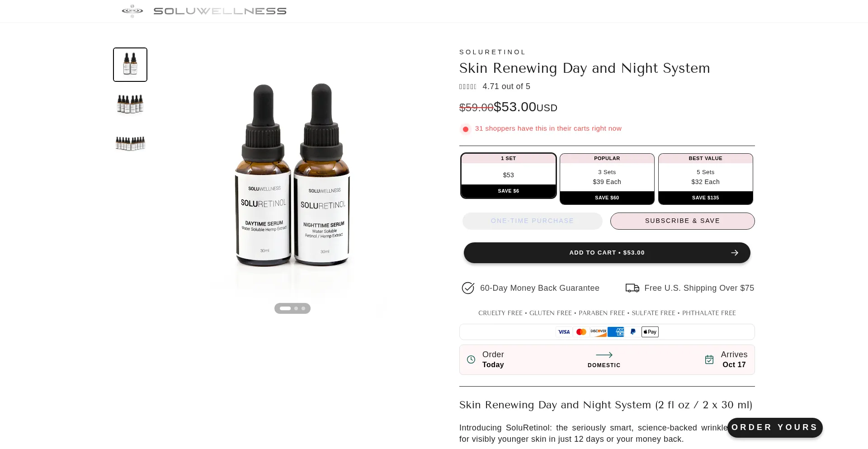Click the Mastercard payment icon
Image resolution: width=868 pixels, height=449 pixels.
click(581, 332)
